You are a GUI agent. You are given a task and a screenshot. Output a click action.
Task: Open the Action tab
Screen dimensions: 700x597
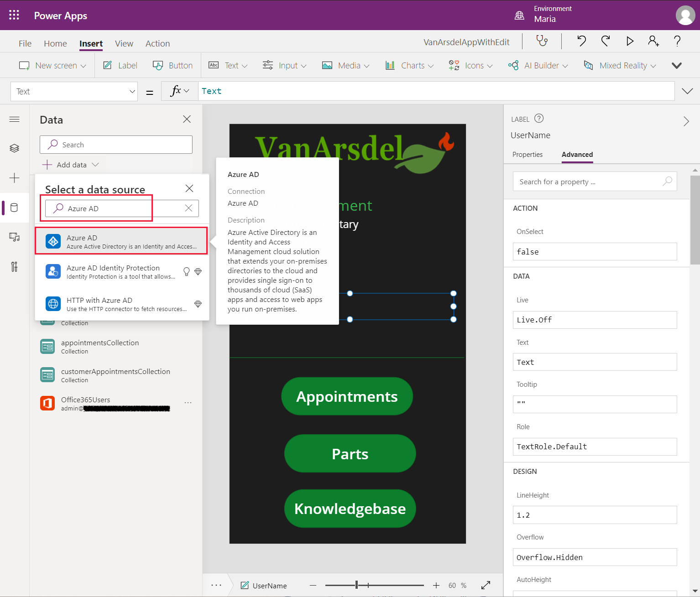pos(157,43)
